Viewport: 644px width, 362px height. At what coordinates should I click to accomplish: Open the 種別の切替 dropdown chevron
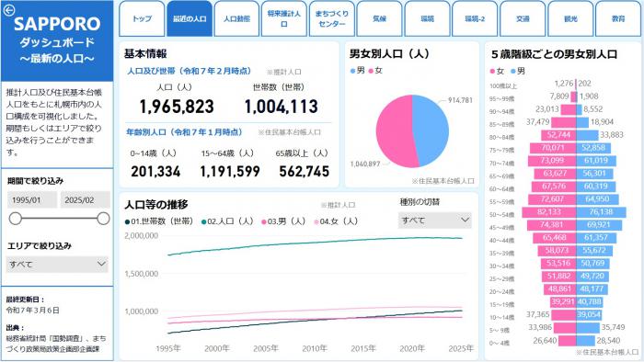coord(465,221)
